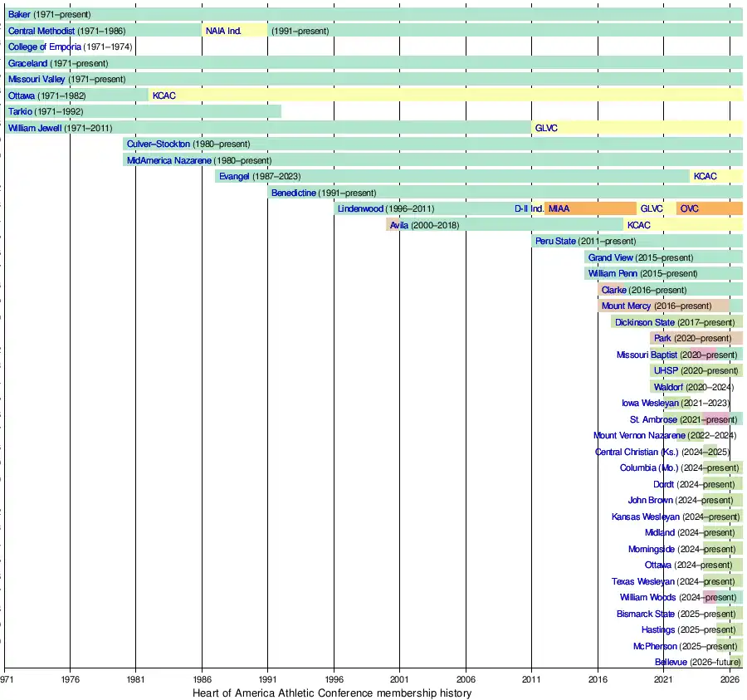Click the KCAC link in the Evangel row
Viewport: 747px width, 700px height.
pos(705,176)
